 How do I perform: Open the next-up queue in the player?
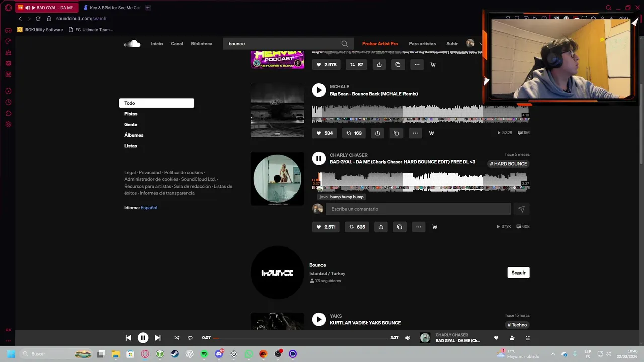click(x=527, y=338)
